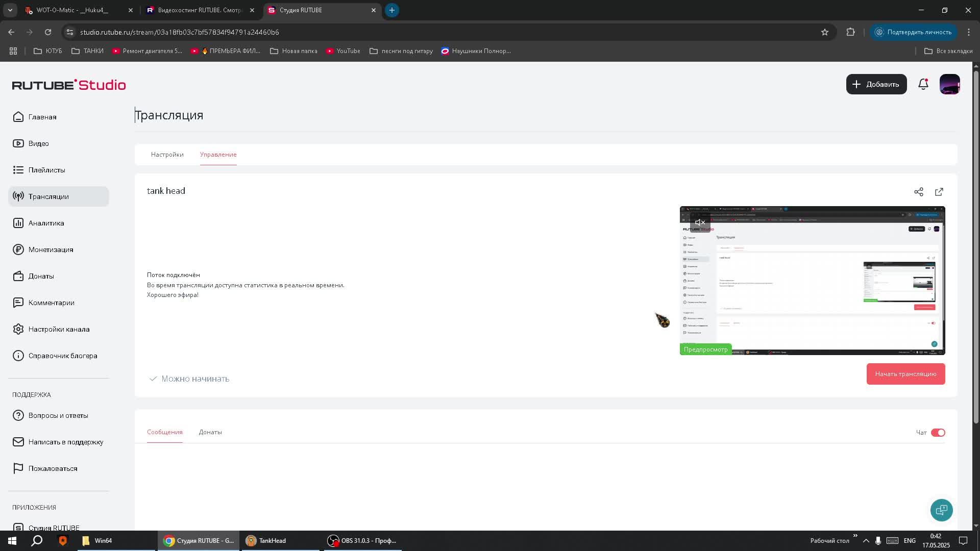Screen dimensions: 980x551
Task: Open Донаты in sidebar
Action: pos(58,276)
